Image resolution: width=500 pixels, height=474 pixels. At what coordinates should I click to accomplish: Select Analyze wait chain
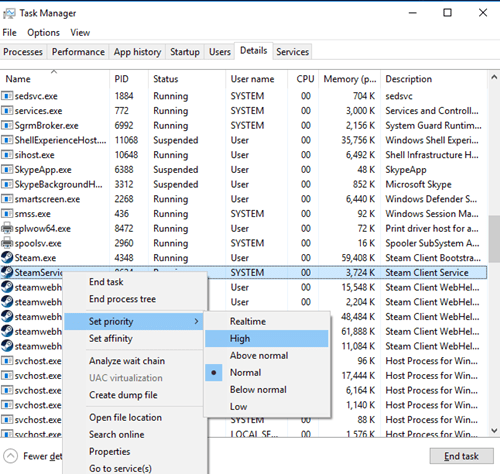pyautogui.click(x=133, y=361)
